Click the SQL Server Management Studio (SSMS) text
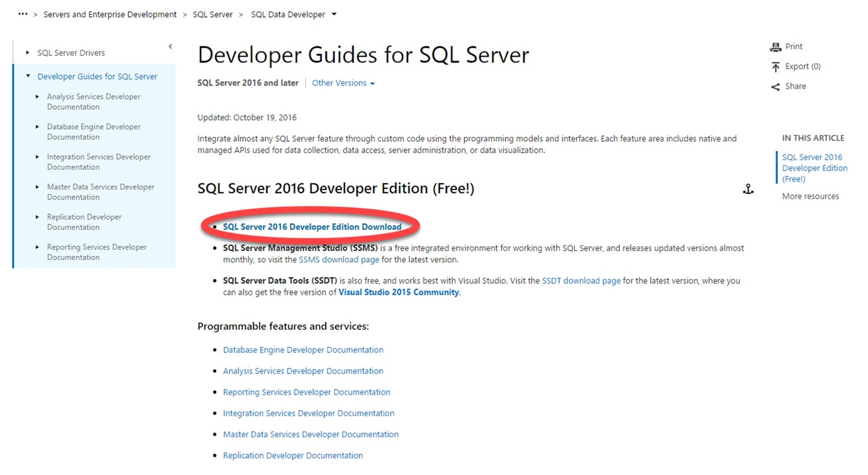This screenshot has height=475, width=868. (301, 248)
